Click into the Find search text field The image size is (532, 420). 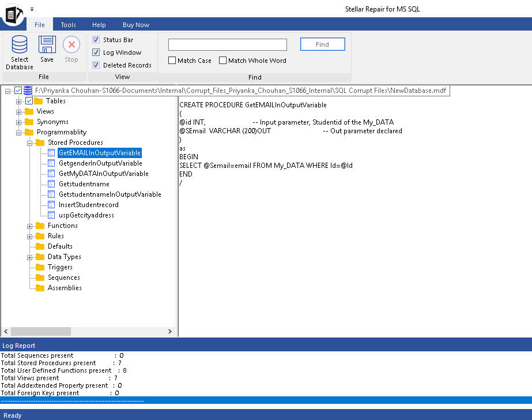click(x=228, y=44)
